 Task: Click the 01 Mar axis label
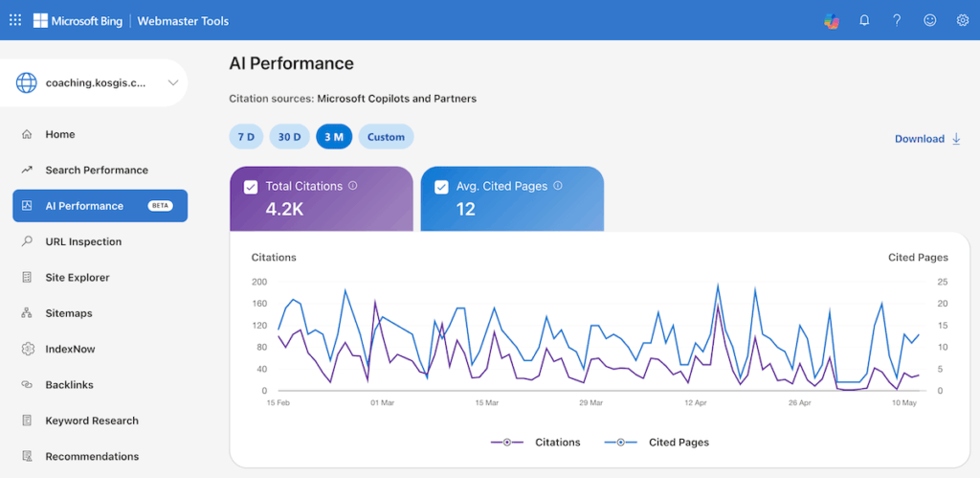[383, 403]
